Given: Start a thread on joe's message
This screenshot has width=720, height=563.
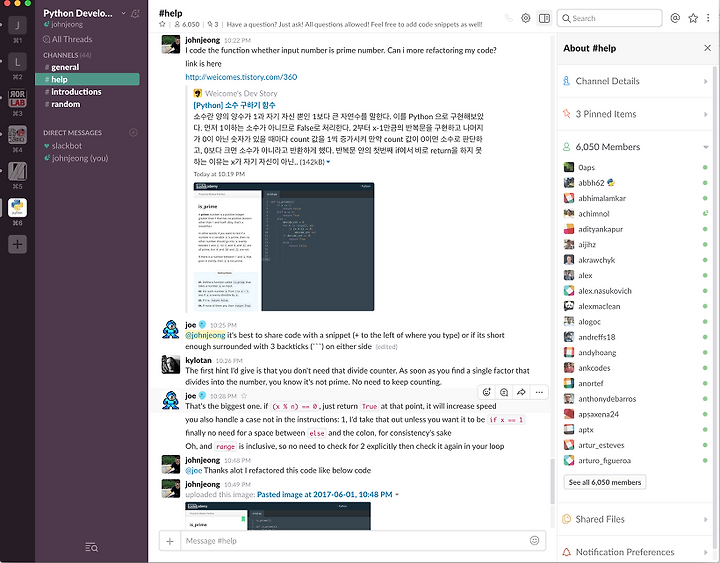Looking at the screenshot, I should (x=504, y=392).
